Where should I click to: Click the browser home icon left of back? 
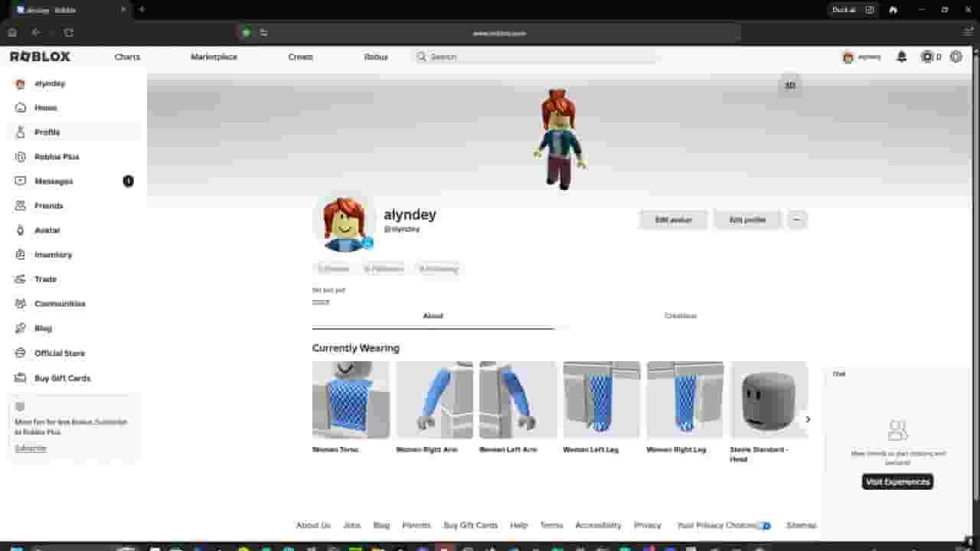(11, 33)
